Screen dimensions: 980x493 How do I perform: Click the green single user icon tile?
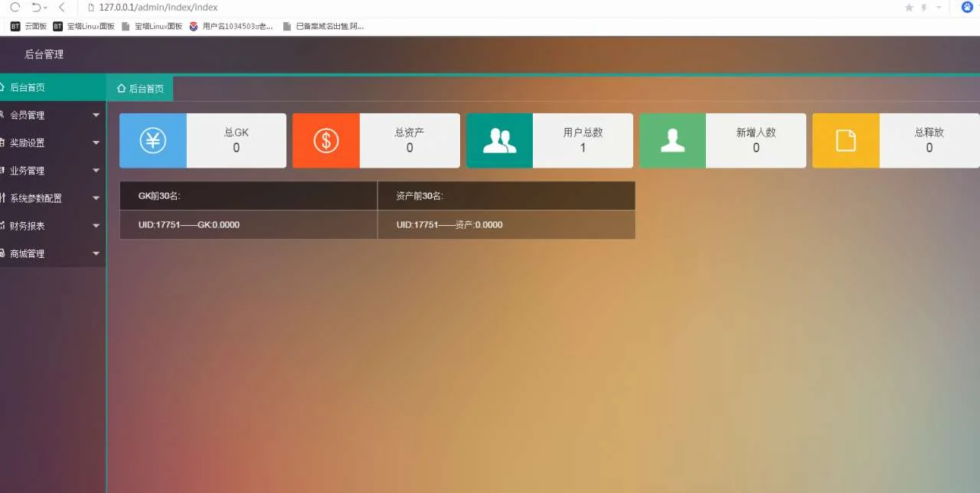(x=672, y=141)
